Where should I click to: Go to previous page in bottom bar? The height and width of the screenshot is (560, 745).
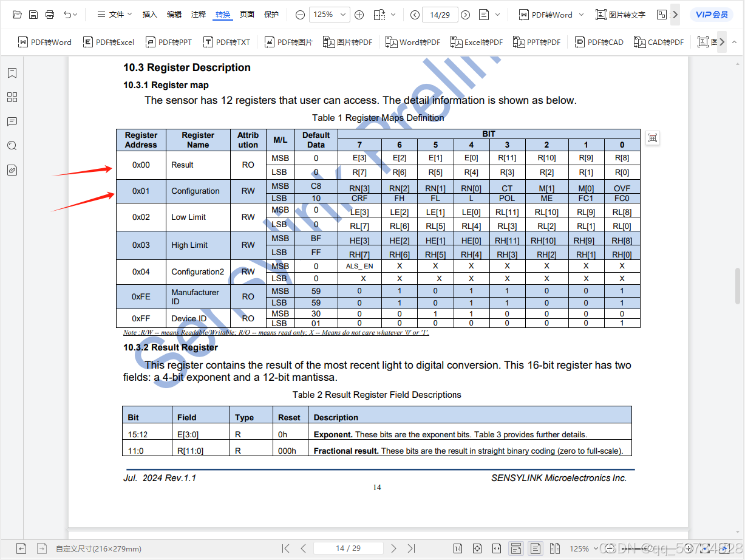click(x=304, y=548)
